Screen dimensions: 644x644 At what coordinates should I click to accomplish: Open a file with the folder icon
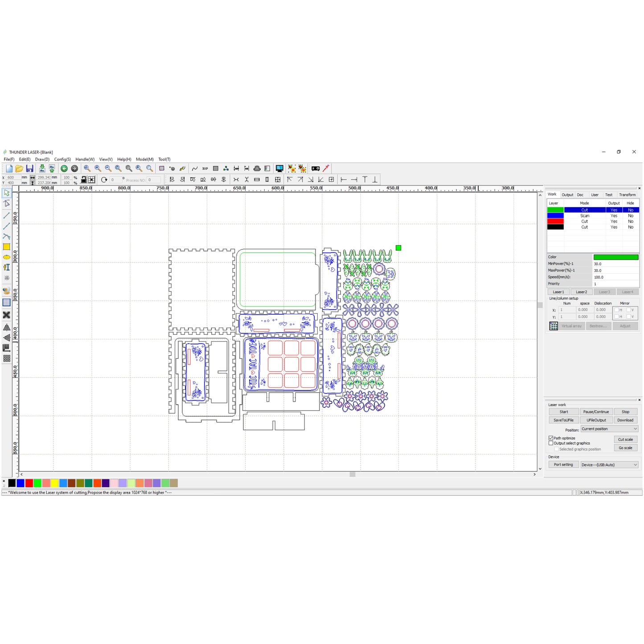click(x=19, y=168)
